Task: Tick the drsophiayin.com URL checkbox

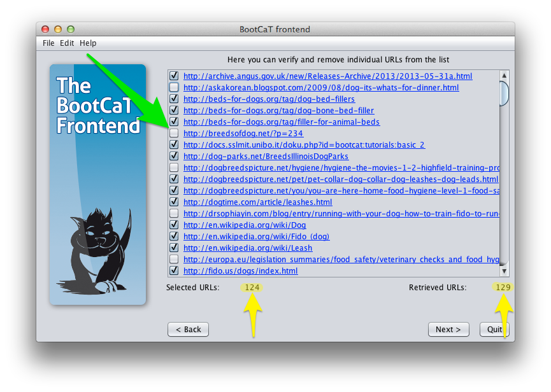Action: [x=174, y=213]
